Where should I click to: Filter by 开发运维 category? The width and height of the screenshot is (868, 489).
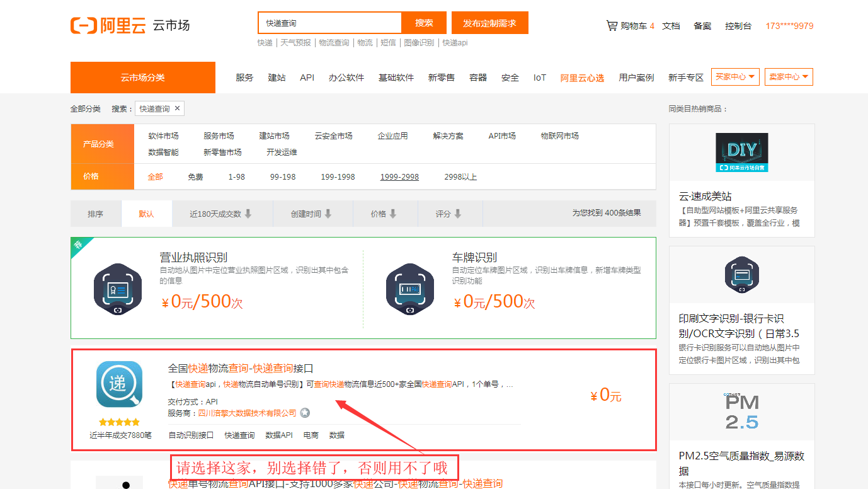[282, 152]
